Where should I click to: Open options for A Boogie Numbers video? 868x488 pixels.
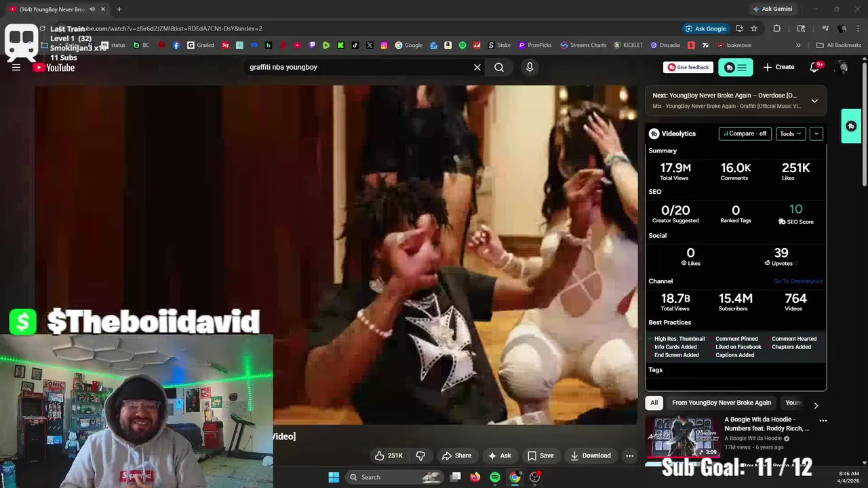click(x=823, y=420)
